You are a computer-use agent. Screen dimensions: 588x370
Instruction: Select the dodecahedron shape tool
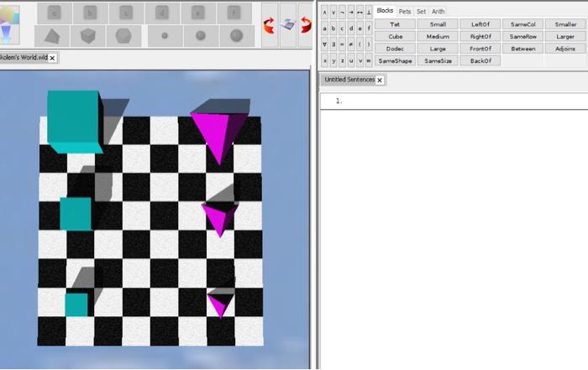tap(123, 36)
